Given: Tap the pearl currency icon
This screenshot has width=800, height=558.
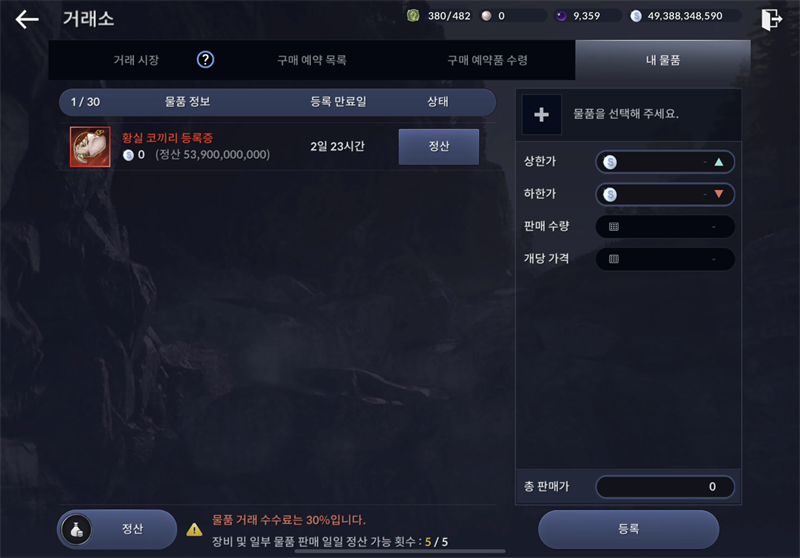Looking at the screenshot, I should (486, 16).
